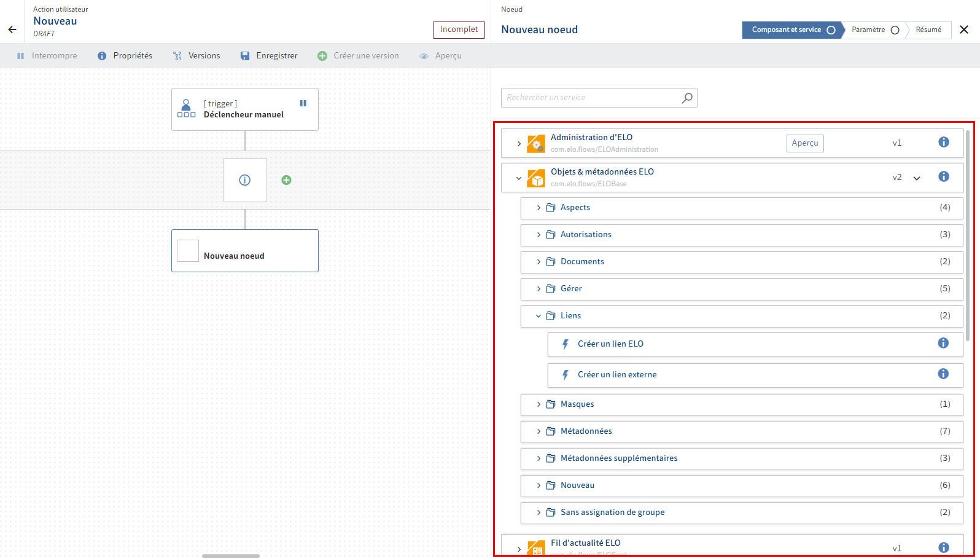Click the Aspects folder icon
This screenshot has height=558, width=980.
551,208
